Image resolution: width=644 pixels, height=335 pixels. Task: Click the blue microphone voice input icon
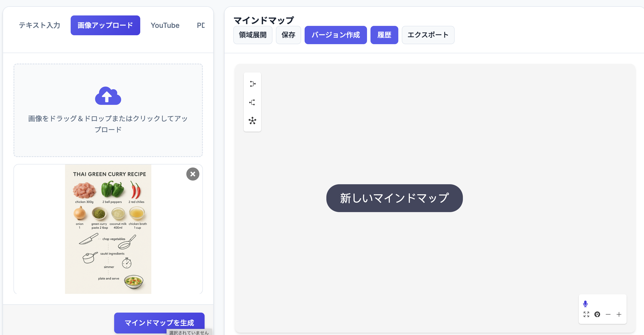(x=585, y=304)
